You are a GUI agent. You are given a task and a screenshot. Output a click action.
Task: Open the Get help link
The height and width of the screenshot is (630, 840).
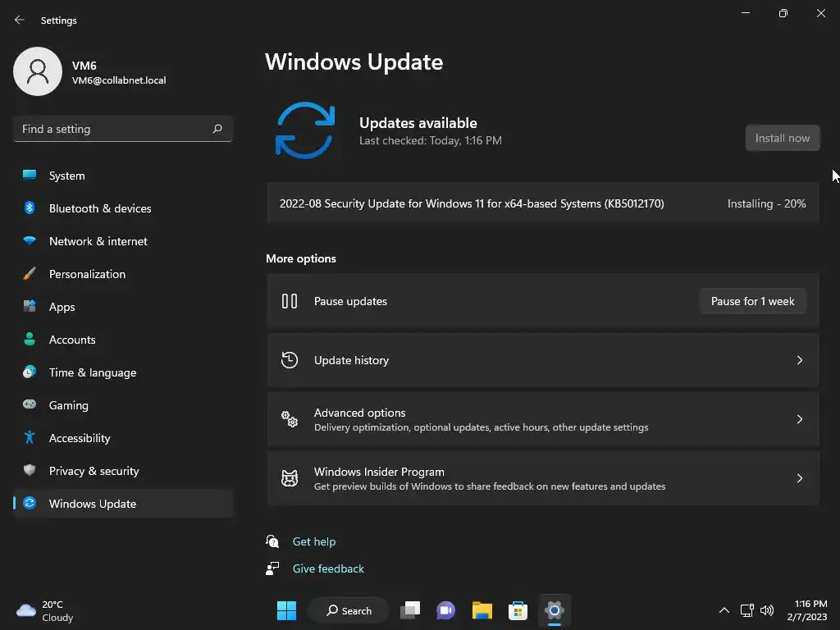point(314,541)
